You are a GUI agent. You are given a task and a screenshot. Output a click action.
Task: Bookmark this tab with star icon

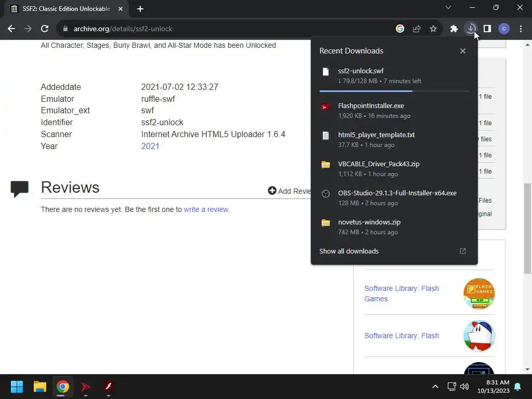[433, 29]
